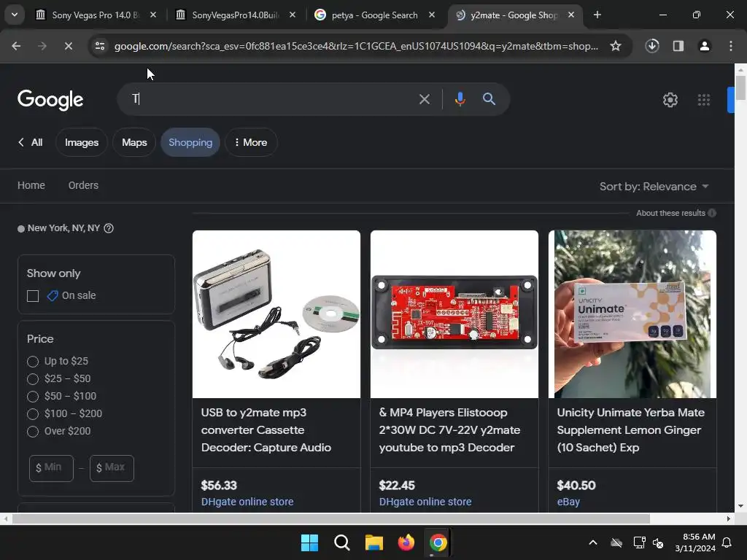Expand the More search options

251,142
